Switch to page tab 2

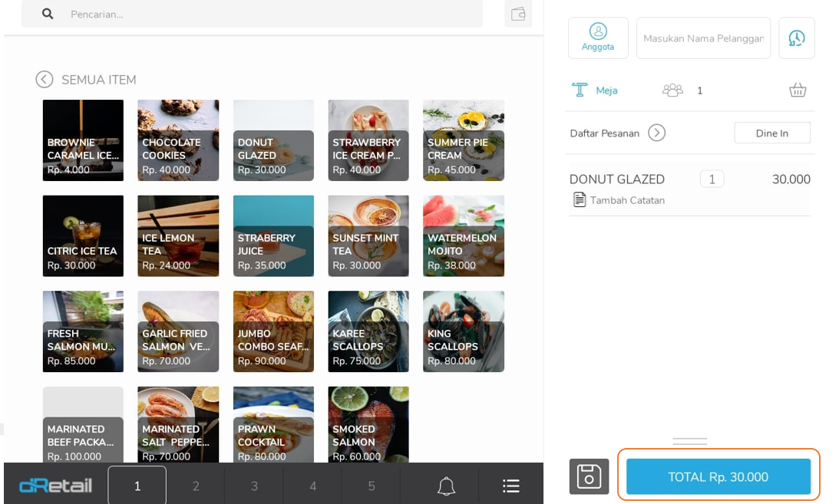coord(196,486)
